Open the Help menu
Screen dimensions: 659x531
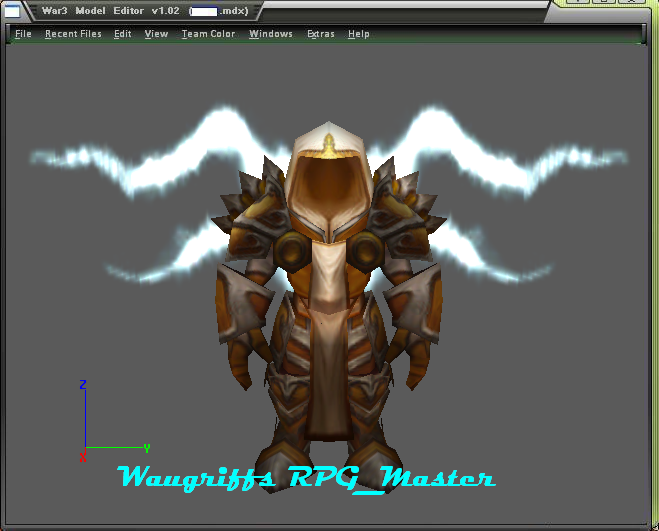click(x=358, y=34)
